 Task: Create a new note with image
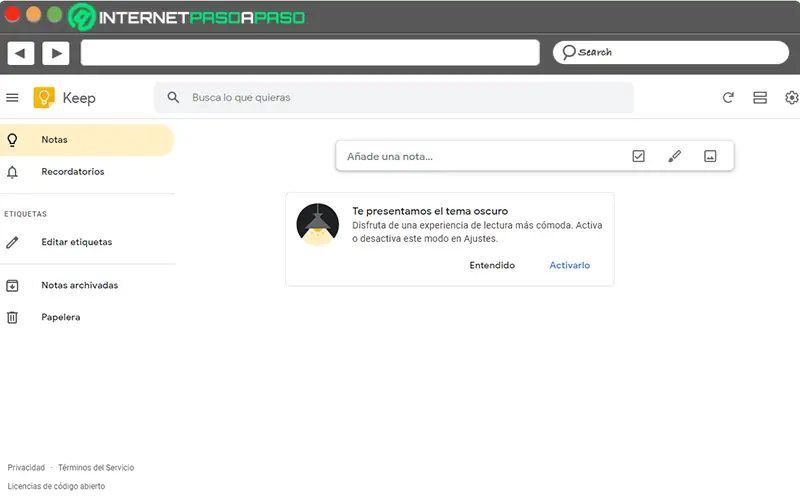710,156
